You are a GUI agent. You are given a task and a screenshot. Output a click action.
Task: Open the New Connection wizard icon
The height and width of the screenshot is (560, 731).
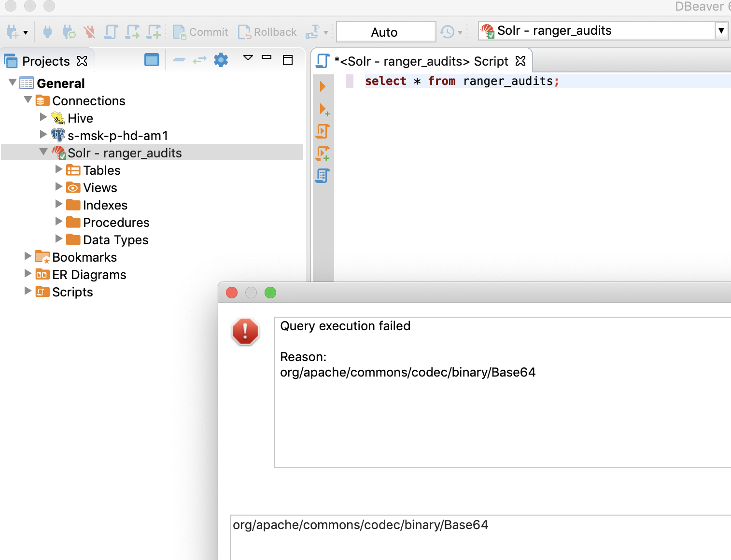click(x=13, y=32)
